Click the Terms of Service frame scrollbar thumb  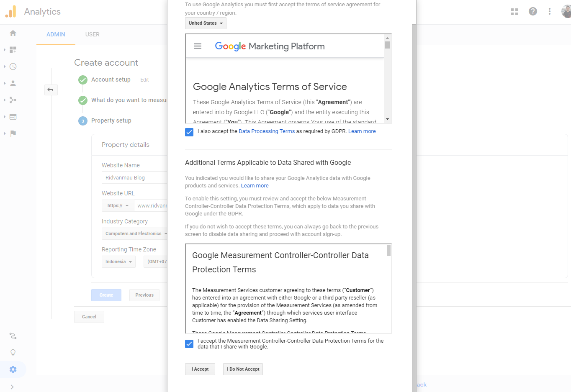click(x=388, y=45)
